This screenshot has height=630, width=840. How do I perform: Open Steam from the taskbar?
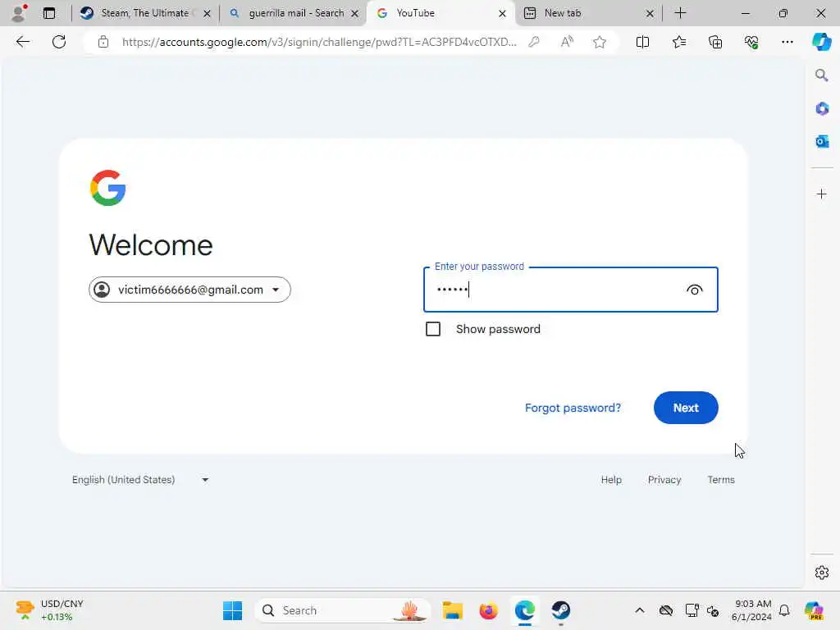[561, 610]
